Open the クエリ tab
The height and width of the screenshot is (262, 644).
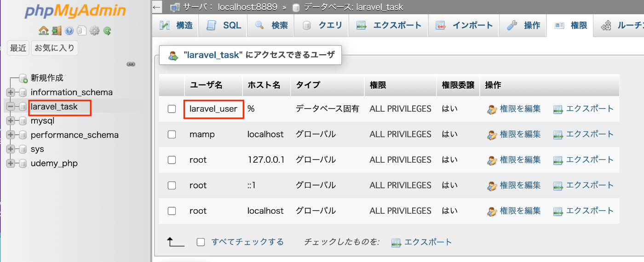click(322, 25)
